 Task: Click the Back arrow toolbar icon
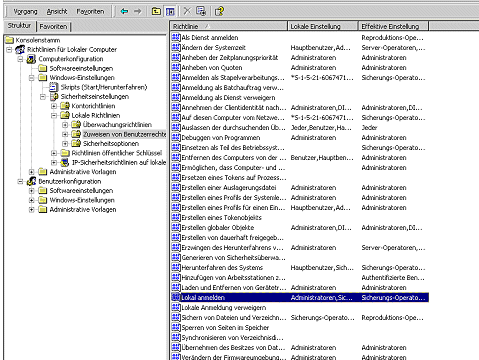click(x=124, y=12)
